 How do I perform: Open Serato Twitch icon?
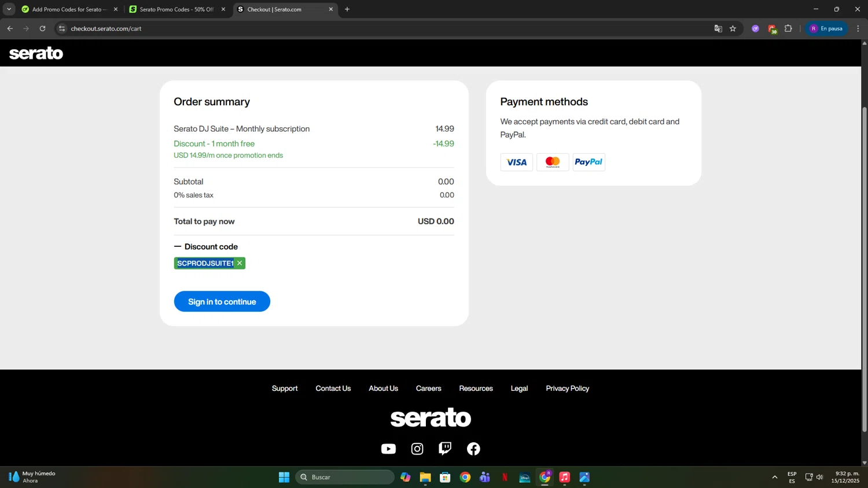pos(445,449)
